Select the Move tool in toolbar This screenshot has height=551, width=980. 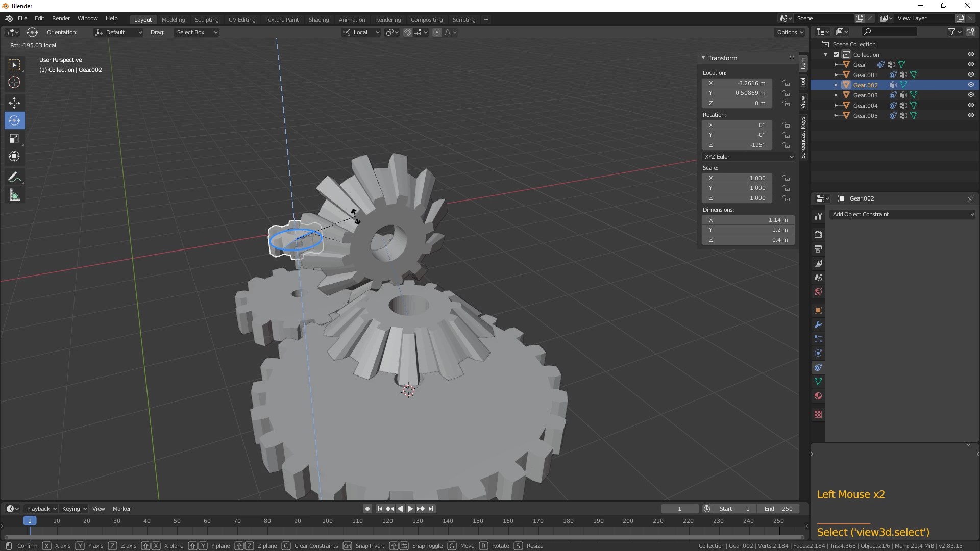[x=14, y=103]
